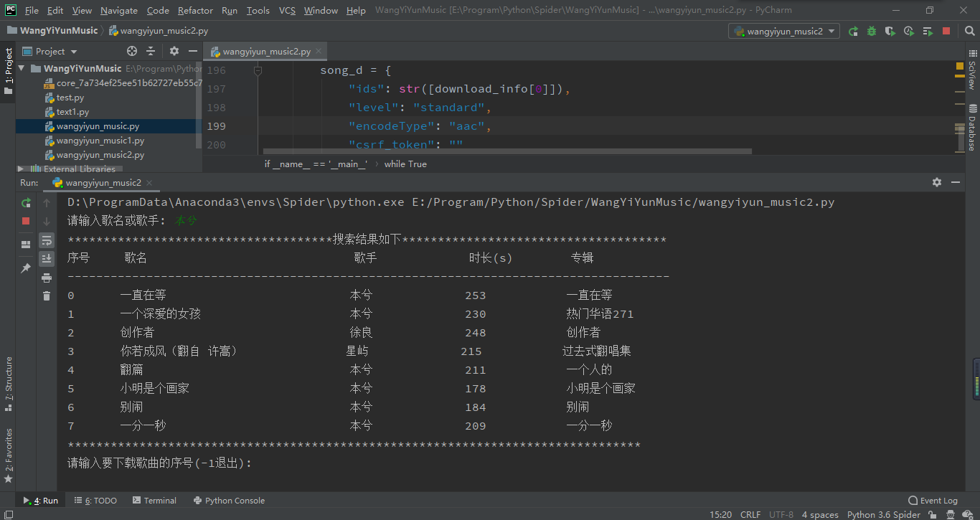Open the run configuration dropdown
Viewport: 980px width, 520px height.
click(784, 32)
